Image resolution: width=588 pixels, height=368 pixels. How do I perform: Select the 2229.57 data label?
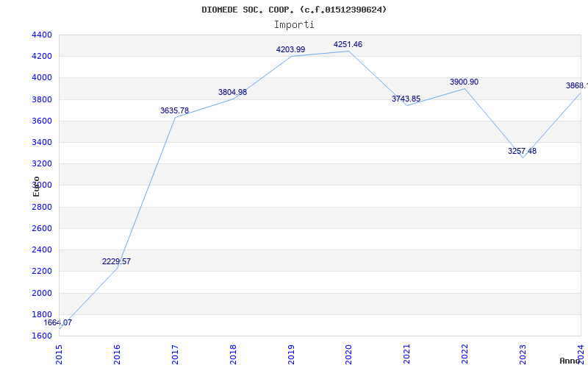tap(116, 262)
